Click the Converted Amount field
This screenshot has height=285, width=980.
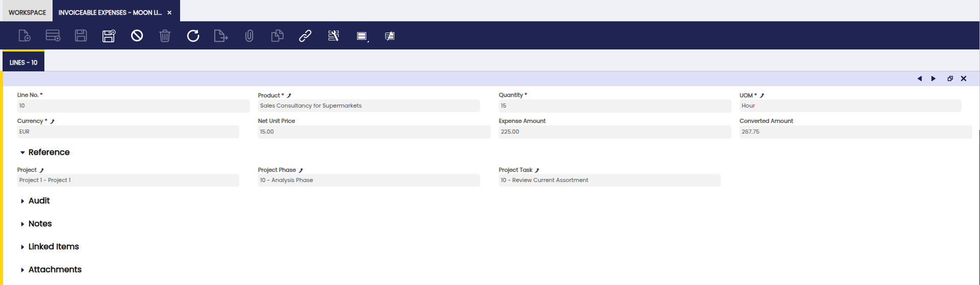pyautogui.click(x=856, y=132)
